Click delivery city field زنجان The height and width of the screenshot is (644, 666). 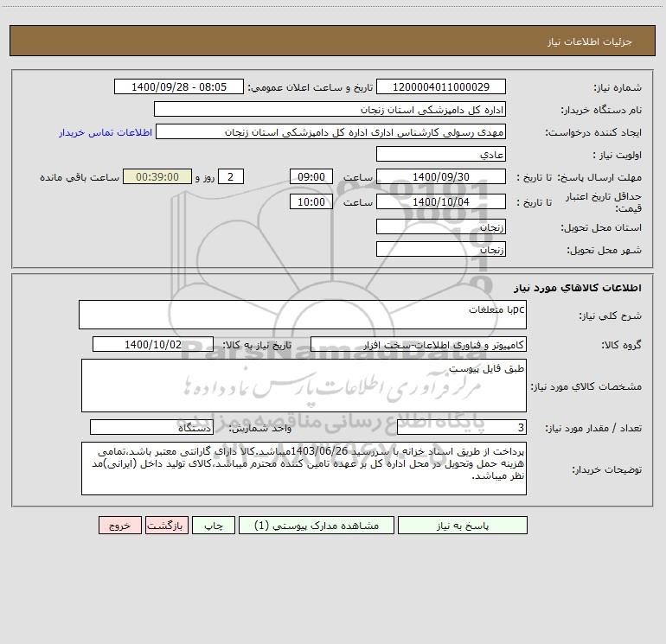pos(441,249)
